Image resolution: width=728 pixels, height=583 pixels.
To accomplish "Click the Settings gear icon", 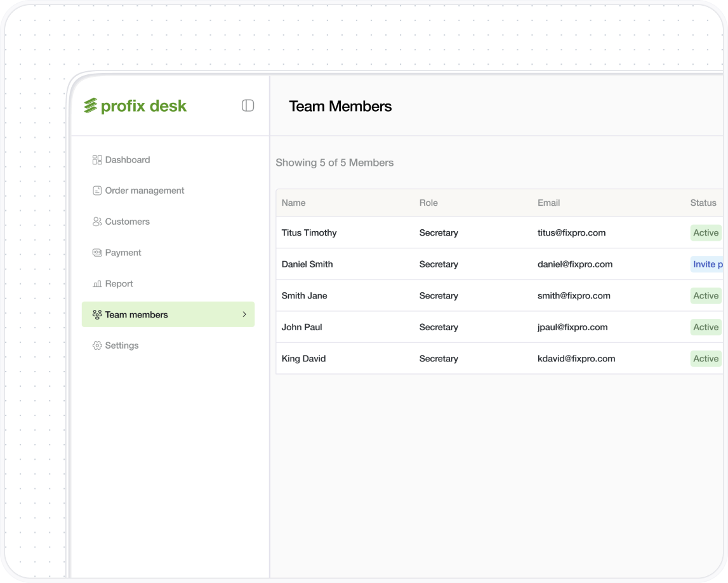I will pos(97,345).
